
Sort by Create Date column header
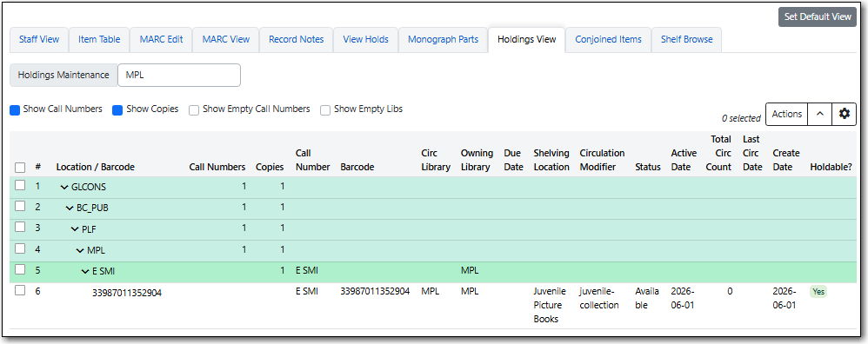coord(786,160)
